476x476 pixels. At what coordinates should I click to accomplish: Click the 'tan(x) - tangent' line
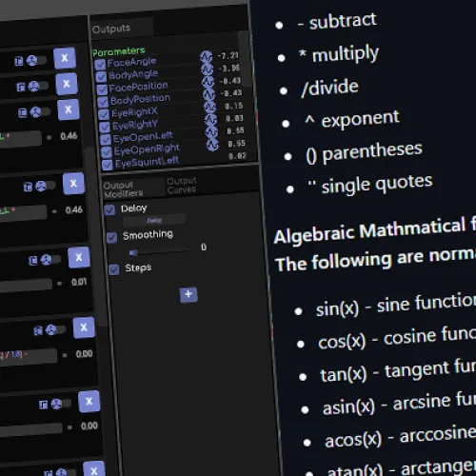pyautogui.click(x=398, y=371)
